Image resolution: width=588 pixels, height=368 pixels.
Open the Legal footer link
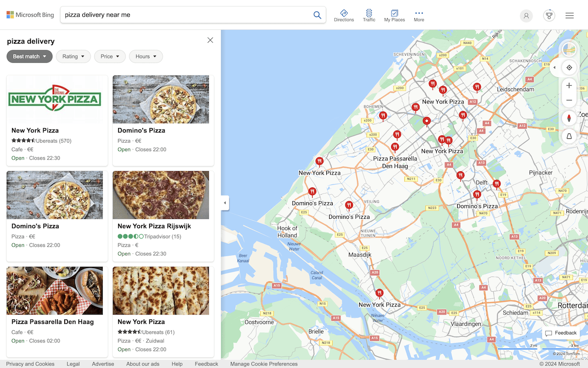(73, 364)
